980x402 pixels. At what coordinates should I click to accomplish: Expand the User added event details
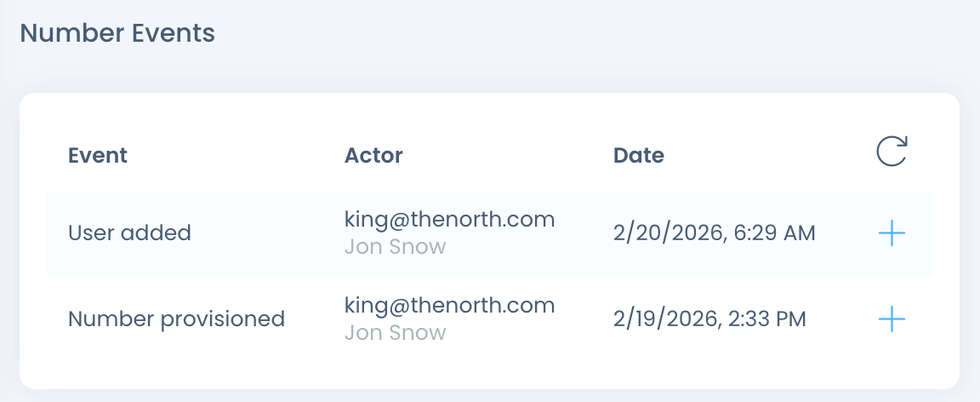pyautogui.click(x=892, y=233)
